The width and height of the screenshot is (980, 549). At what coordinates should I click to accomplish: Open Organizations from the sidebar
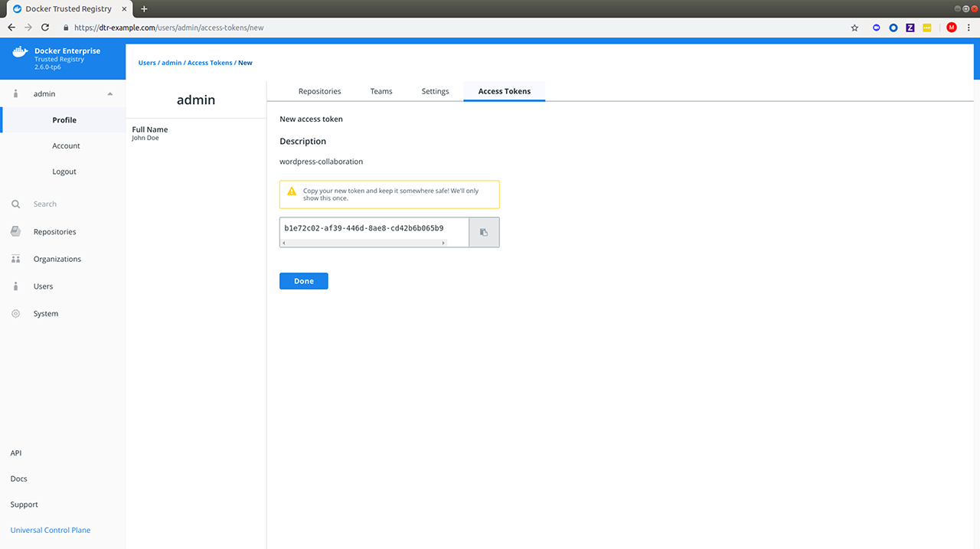(x=56, y=259)
